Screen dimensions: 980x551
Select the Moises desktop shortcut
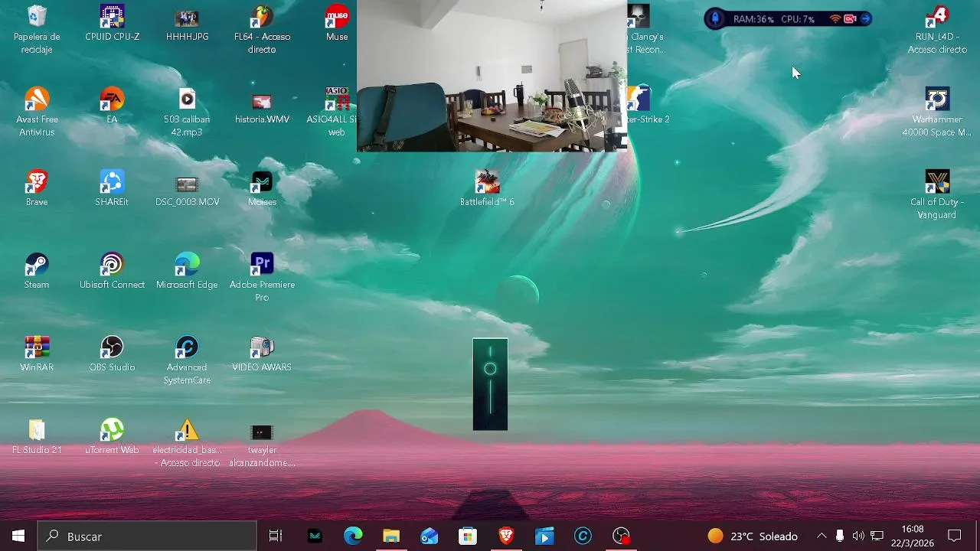point(262,188)
